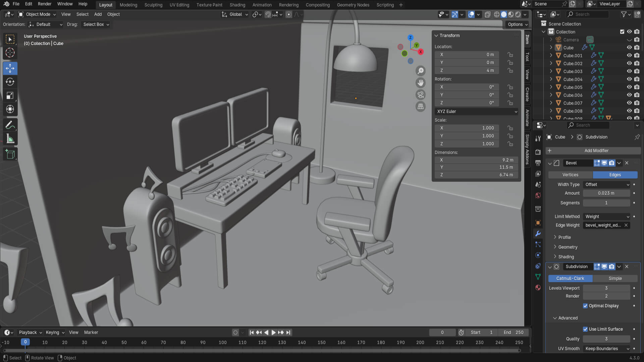
Task: Expand the Profile section
Action: point(564,237)
